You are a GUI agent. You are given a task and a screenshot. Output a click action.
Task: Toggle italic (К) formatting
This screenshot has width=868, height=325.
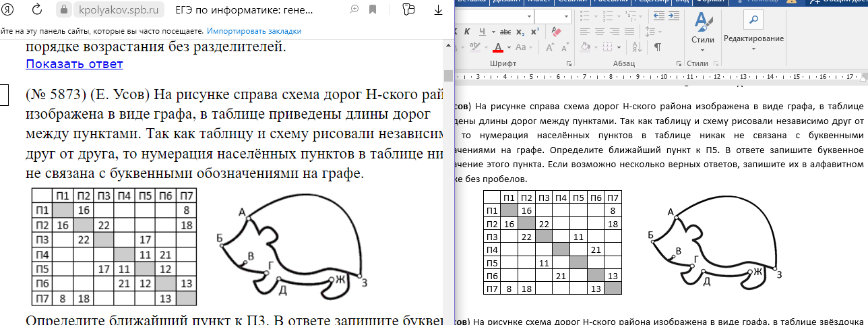coord(467,32)
